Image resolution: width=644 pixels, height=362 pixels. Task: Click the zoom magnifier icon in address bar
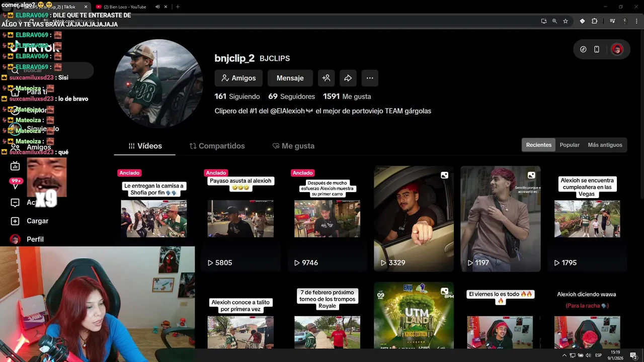click(554, 21)
